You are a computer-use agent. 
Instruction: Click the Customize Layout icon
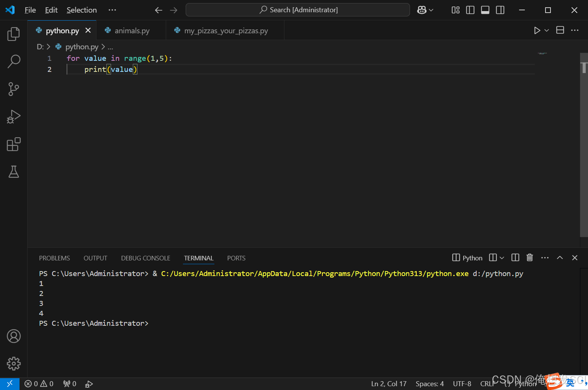point(456,10)
